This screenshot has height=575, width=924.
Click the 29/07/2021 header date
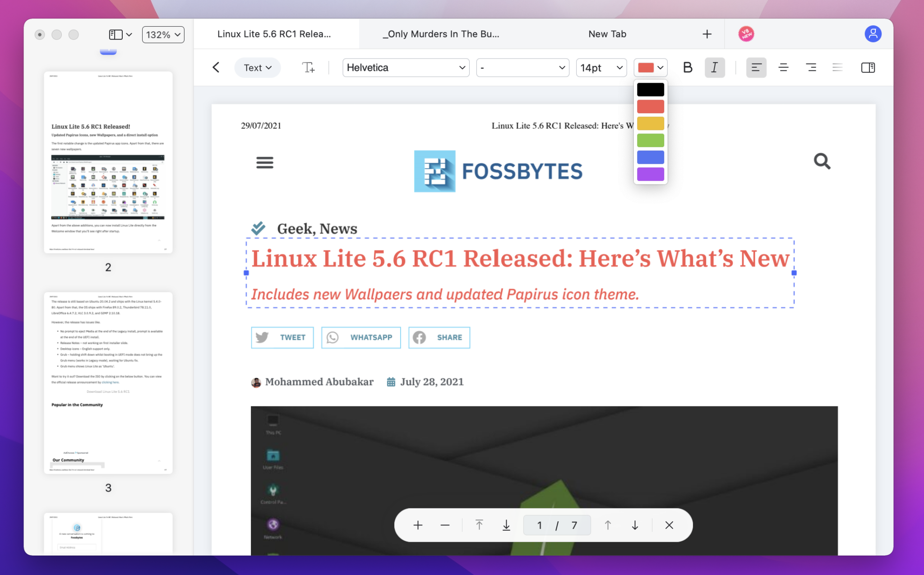pyautogui.click(x=261, y=126)
